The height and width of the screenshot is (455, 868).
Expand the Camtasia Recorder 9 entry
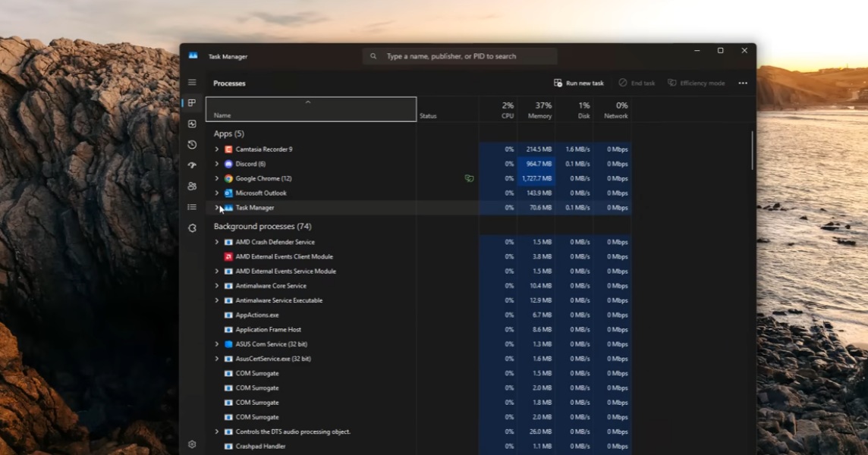(216, 149)
